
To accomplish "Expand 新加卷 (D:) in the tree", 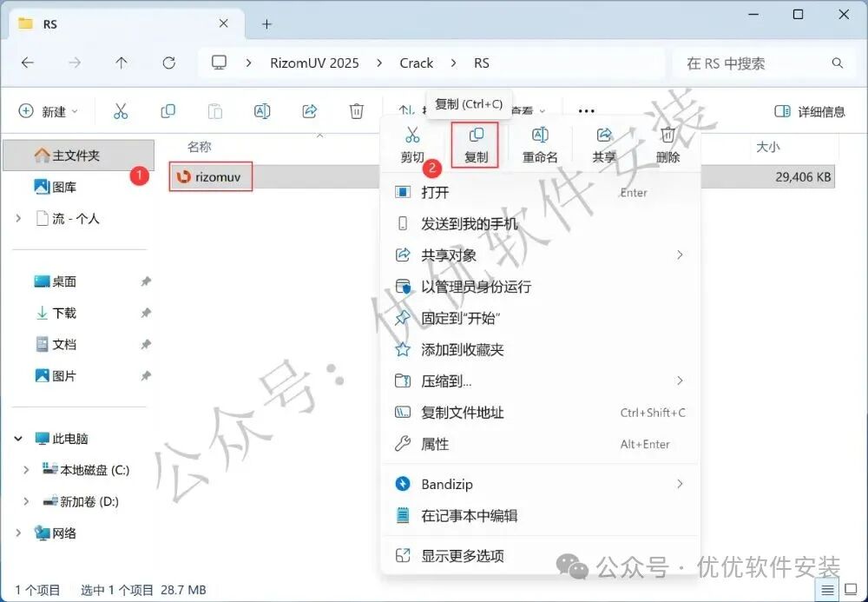I will pyautogui.click(x=26, y=502).
